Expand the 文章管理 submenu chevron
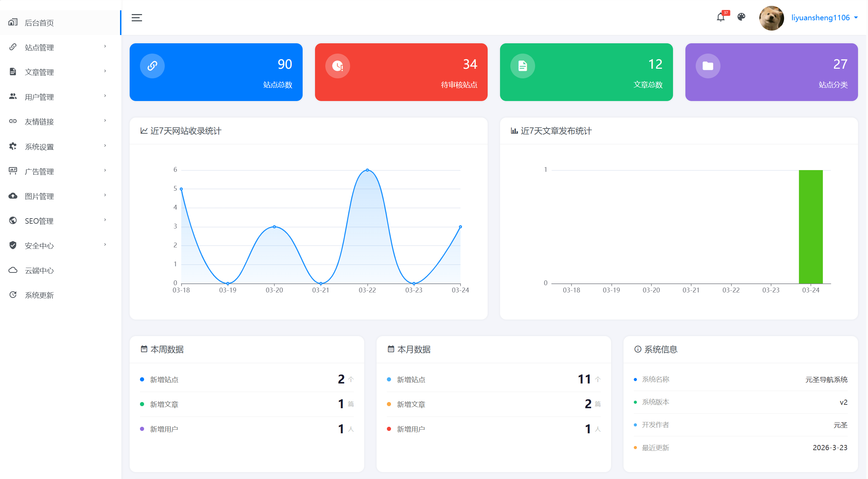 105,71
